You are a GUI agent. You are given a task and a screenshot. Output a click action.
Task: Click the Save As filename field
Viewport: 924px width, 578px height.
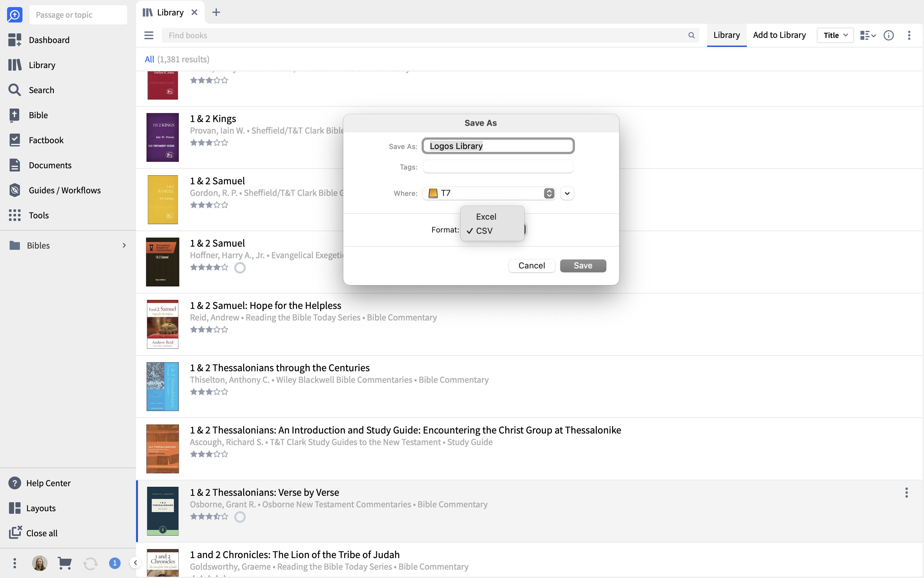point(498,146)
